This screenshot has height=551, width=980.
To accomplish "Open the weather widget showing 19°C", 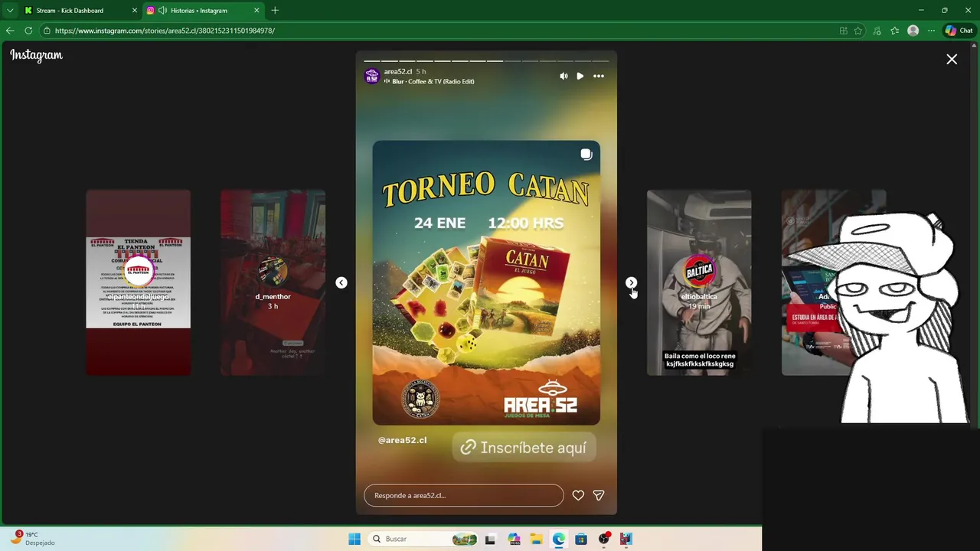I will pyautogui.click(x=32, y=538).
